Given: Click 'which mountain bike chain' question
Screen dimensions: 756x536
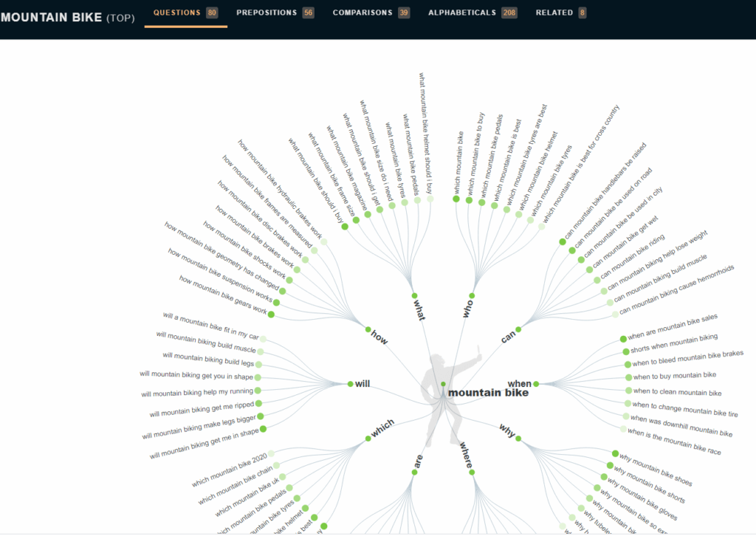Looking at the screenshot, I should (x=236, y=485).
